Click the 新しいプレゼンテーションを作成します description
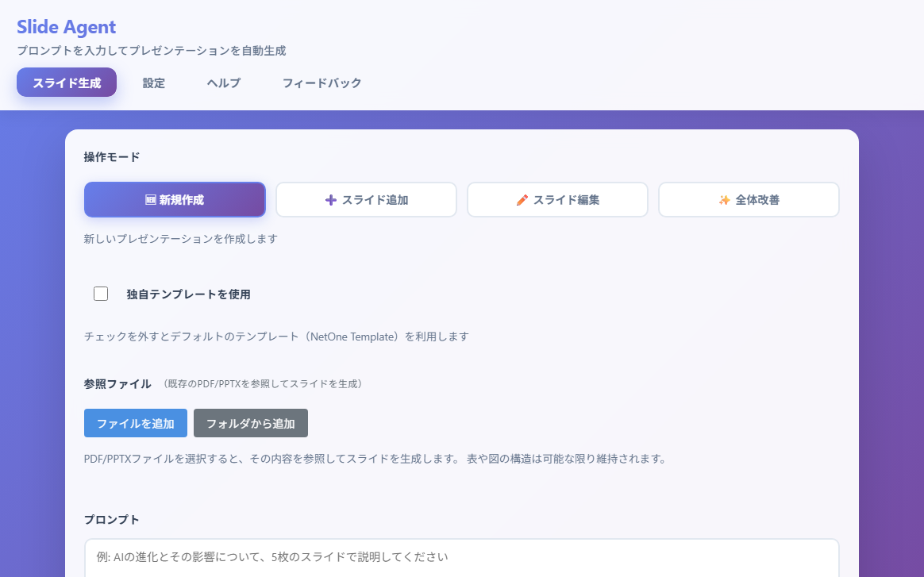The width and height of the screenshot is (924, 577). coord(181,239)
